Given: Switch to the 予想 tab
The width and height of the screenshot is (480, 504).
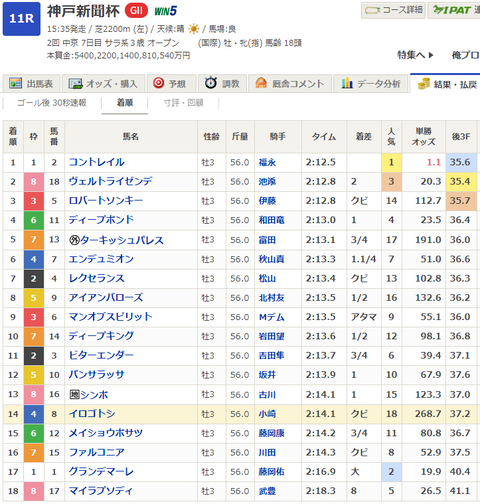Looking at the screenshot, I should (x=171, y=83).
